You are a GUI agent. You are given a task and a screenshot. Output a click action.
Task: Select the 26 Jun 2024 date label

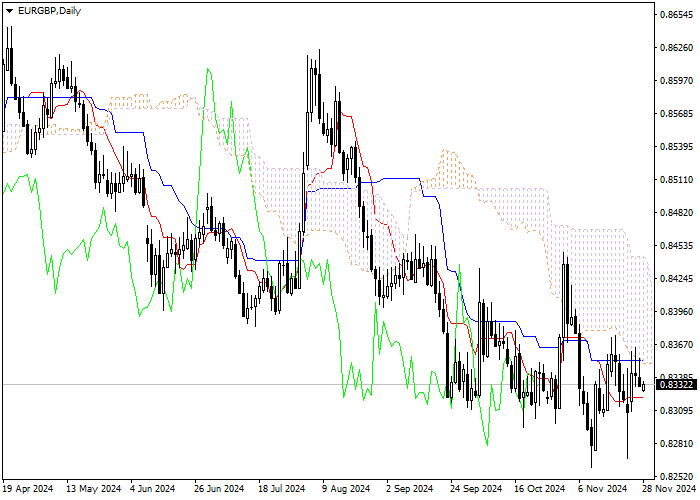pos(219,489)
